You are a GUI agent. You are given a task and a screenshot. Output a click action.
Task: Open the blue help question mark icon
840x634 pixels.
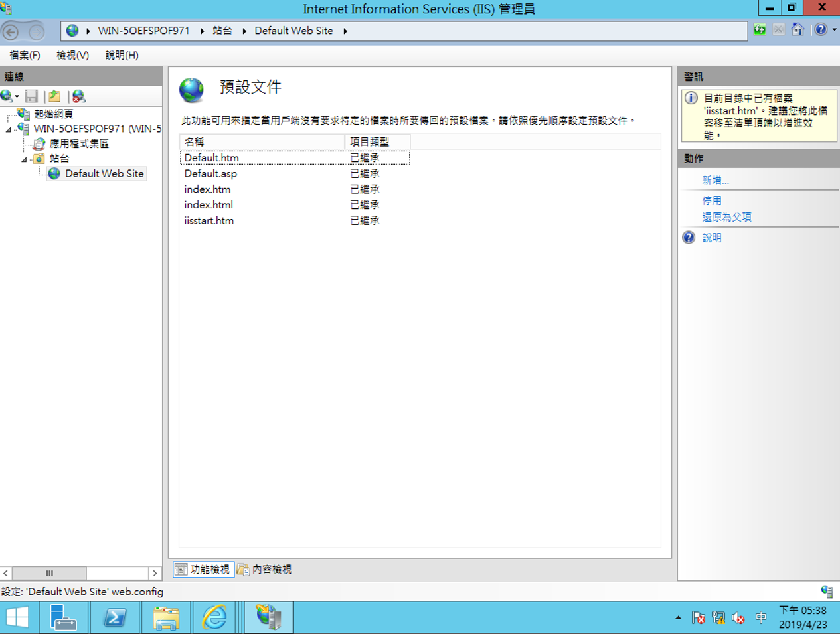(x=821, y=30)
